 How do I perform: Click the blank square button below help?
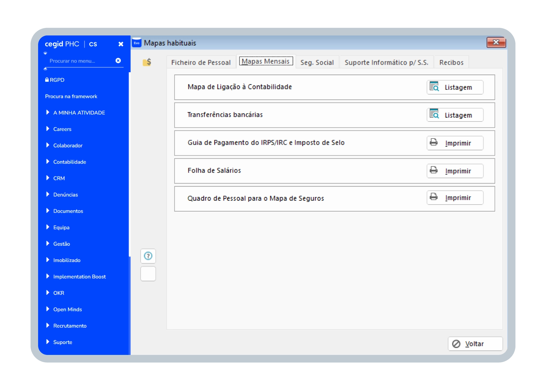[x=148, y=274]
